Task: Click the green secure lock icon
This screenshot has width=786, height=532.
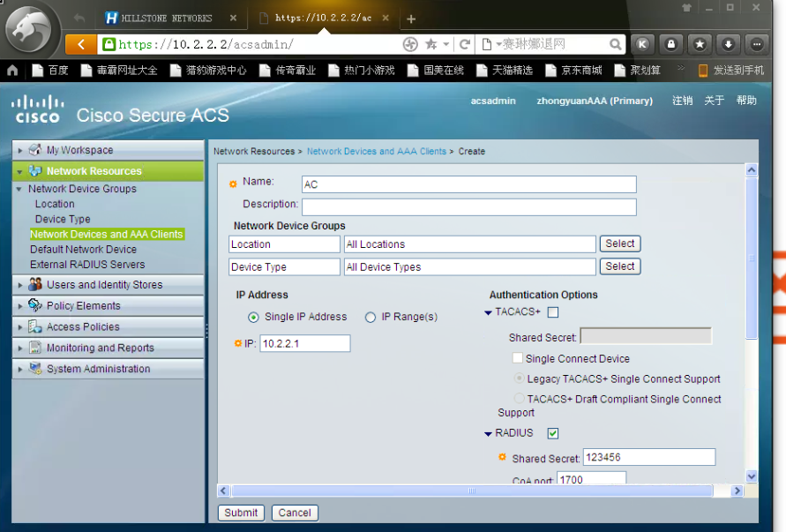Action: (x=109, y=44)
